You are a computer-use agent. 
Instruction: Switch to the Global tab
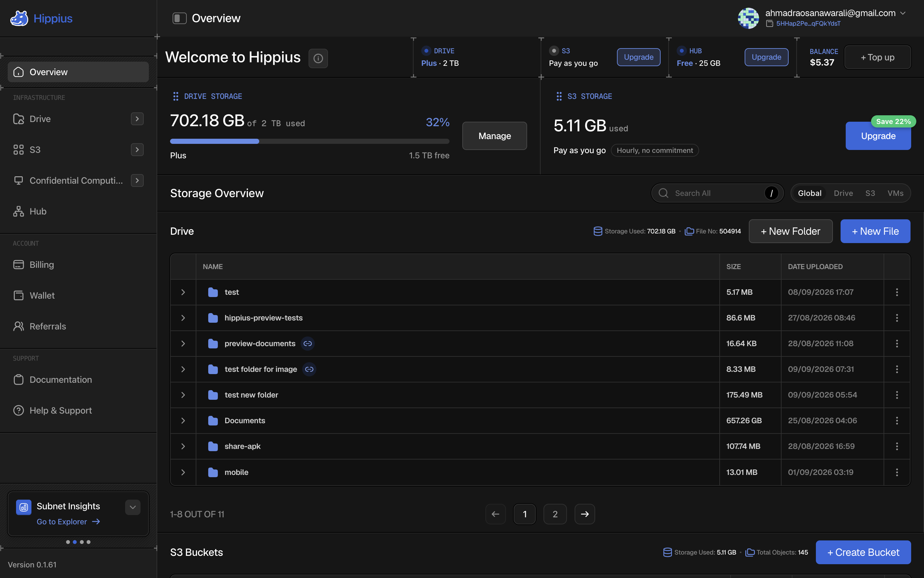(809, 193)
